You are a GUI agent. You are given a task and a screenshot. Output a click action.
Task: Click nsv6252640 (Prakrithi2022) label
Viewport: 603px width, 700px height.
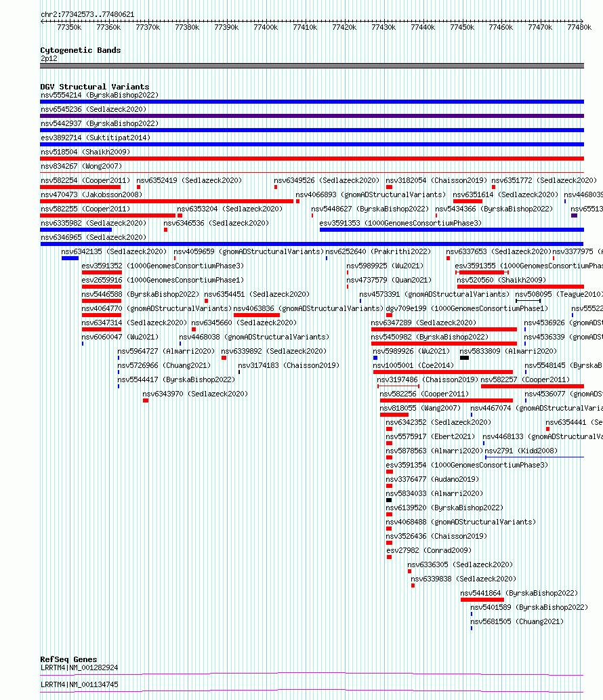379,252
